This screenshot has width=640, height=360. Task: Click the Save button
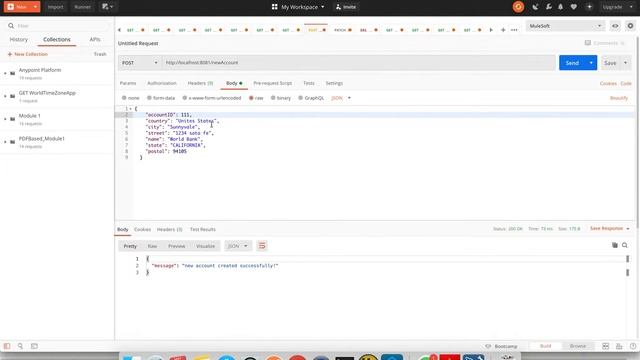[x=610, y=63]
